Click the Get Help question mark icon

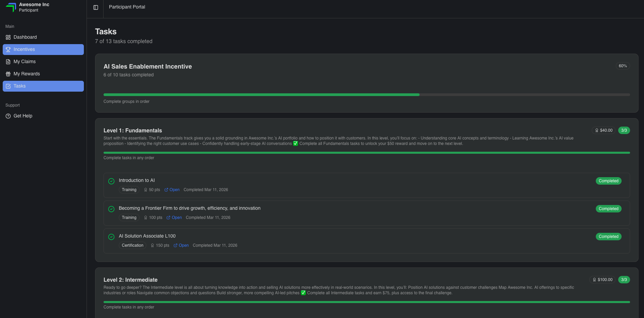point(8,116)
